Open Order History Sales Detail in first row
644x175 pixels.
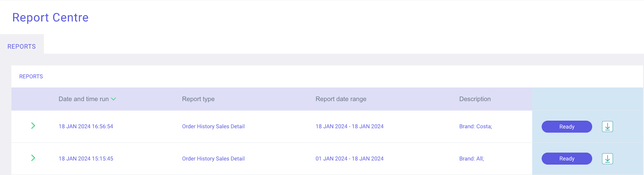(213, 126)
